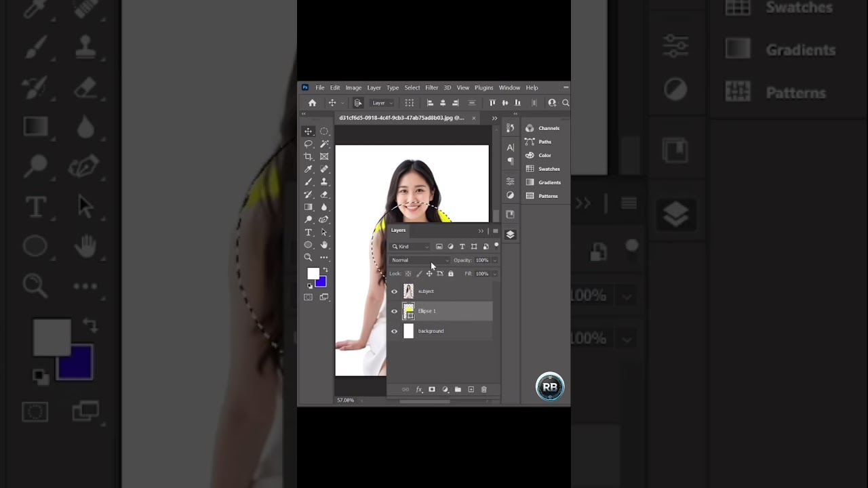Select the Hand tool
Image resolution: width=868 pixels, height=488 pixels.
pyautogui.click(x=324, y=245)
